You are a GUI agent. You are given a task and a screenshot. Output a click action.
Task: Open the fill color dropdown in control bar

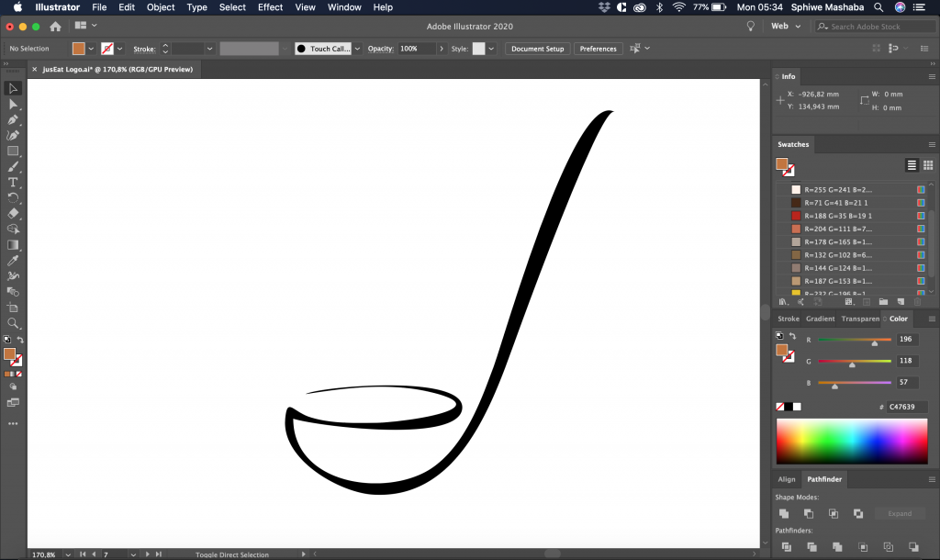(x=91, y=49)
